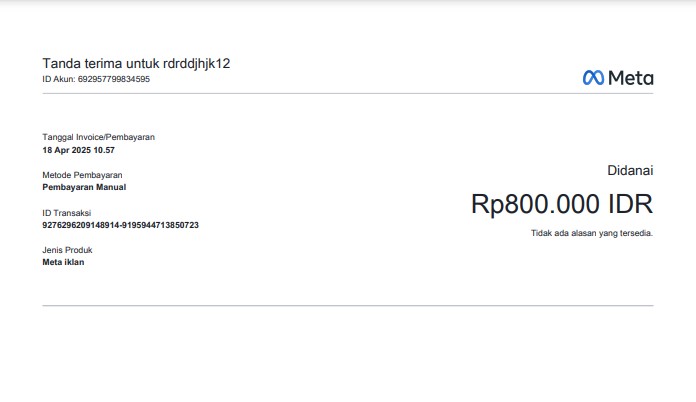The height and width of the screenshot is (402, 696).
Task: Select the "Meta iklan" product value
Action: click(63, 262)
